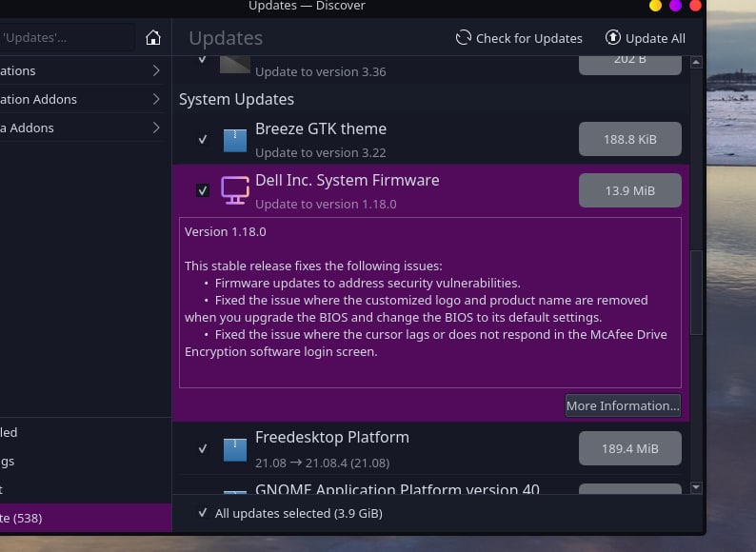Expand the 'a Addons' sidebar category
This screenshot has width=756, height=552.
point(82,128)
